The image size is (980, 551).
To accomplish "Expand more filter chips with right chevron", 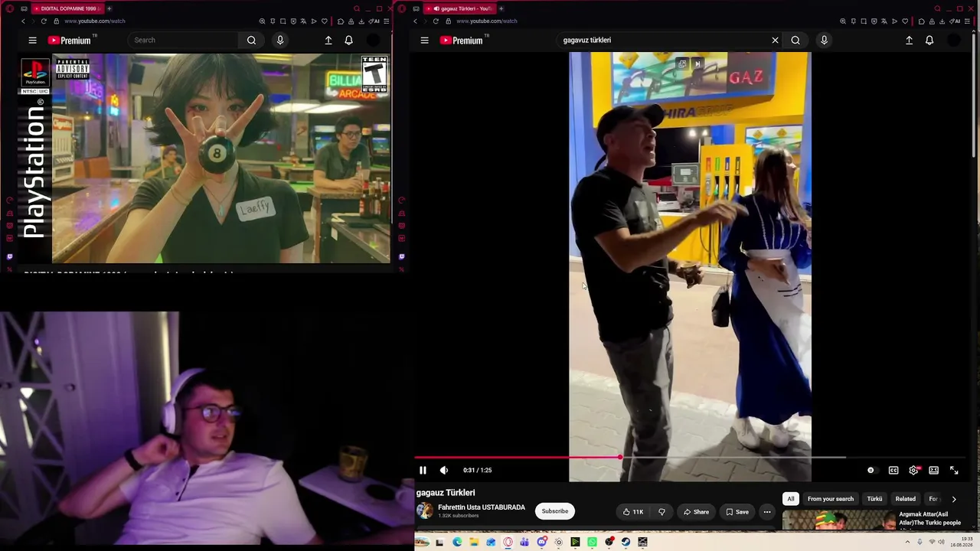I will point(954,499).
